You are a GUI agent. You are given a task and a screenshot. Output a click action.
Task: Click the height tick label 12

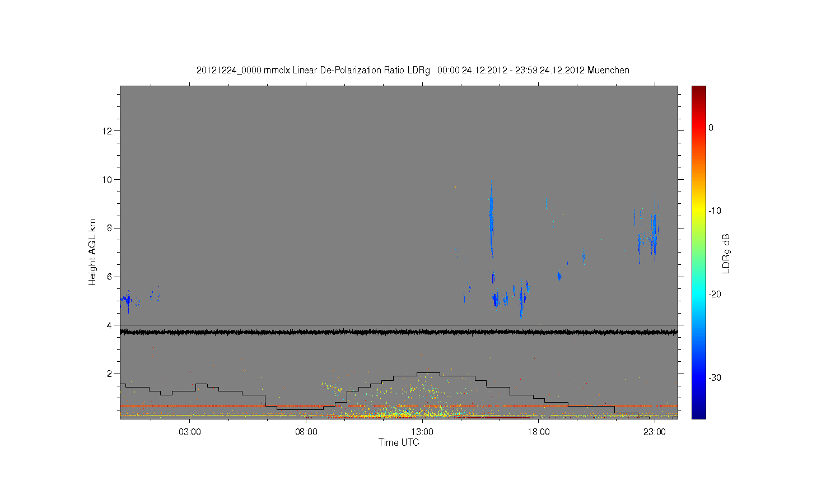tap(108, 131)
